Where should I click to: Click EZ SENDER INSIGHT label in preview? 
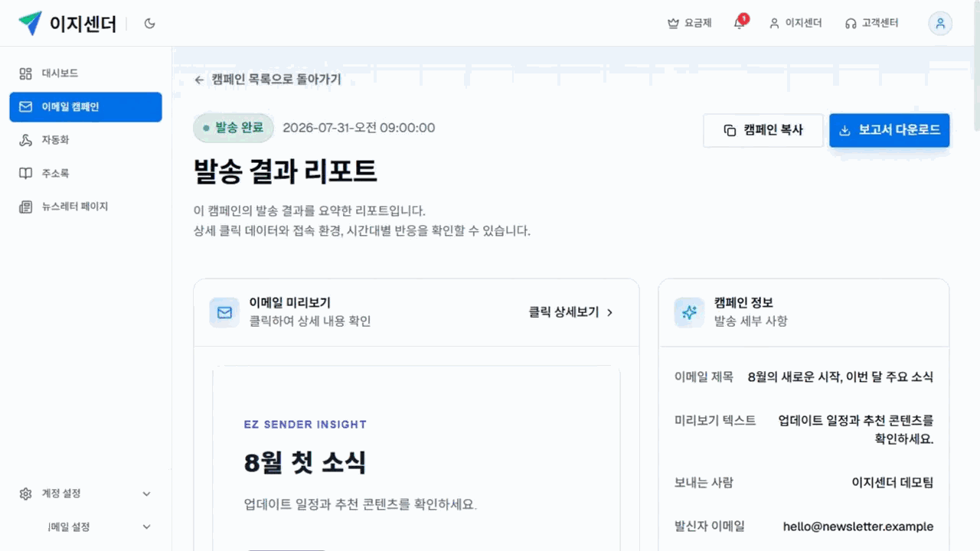305,425
